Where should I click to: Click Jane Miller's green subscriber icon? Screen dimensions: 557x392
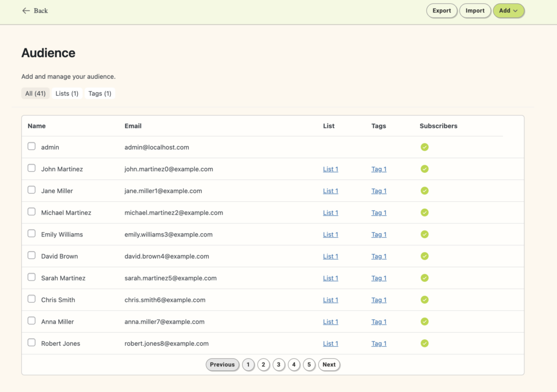pos(424,190)
